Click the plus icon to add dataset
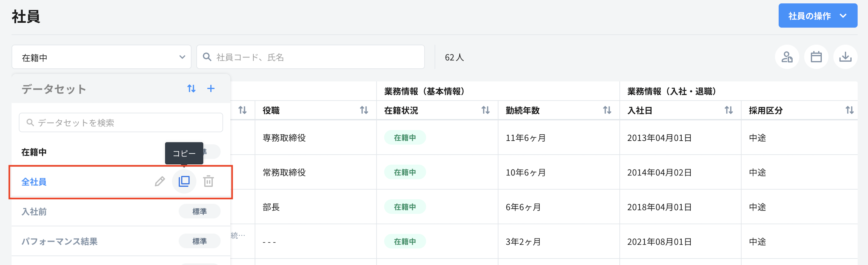Screen dimensions: 868x265 coord(211,89)
